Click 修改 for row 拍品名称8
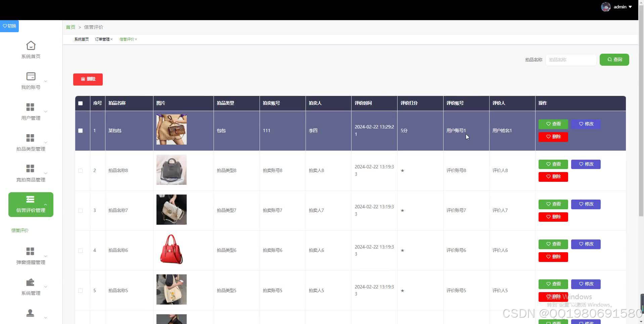Screen dimensions: 644x324 click(x=586, y=164)
